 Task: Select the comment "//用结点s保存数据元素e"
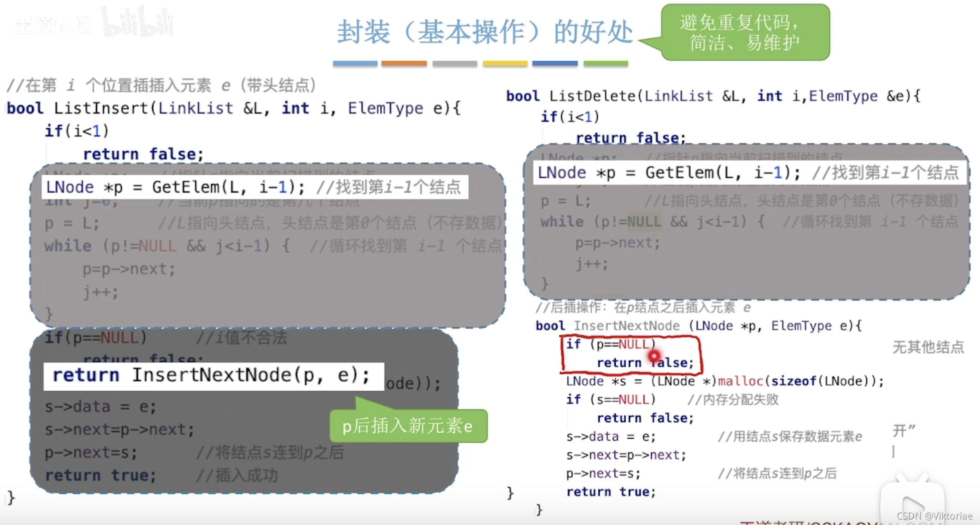click(x=790, y=437)
